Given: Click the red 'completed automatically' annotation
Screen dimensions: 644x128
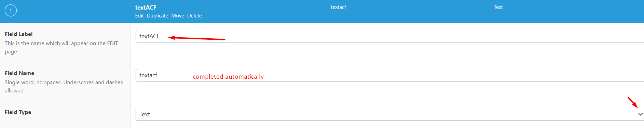Looking at the screenshot, I should pyautogui.click(x=228, y=77).
